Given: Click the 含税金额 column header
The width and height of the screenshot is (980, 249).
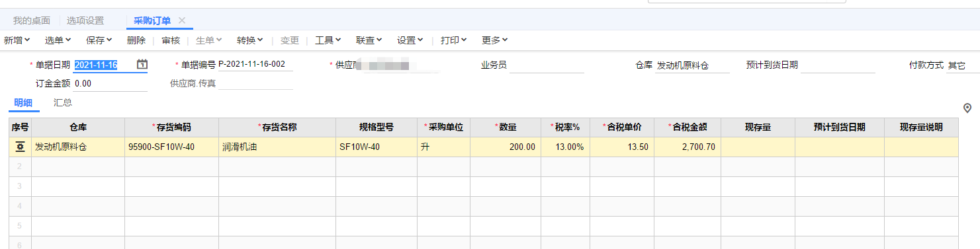Looking at the screenshot, I should point(688,127).
